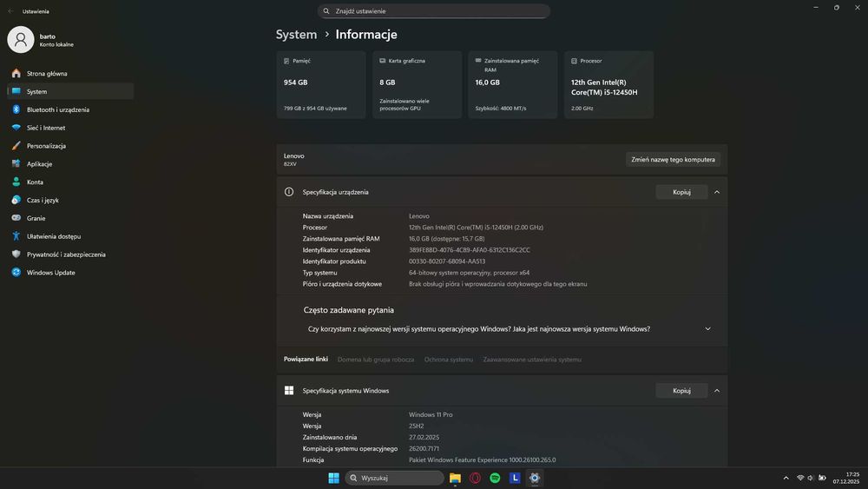Select the product ID 00330-80207-68094-AA513
The image size is (868, 489).
(447, 261)
